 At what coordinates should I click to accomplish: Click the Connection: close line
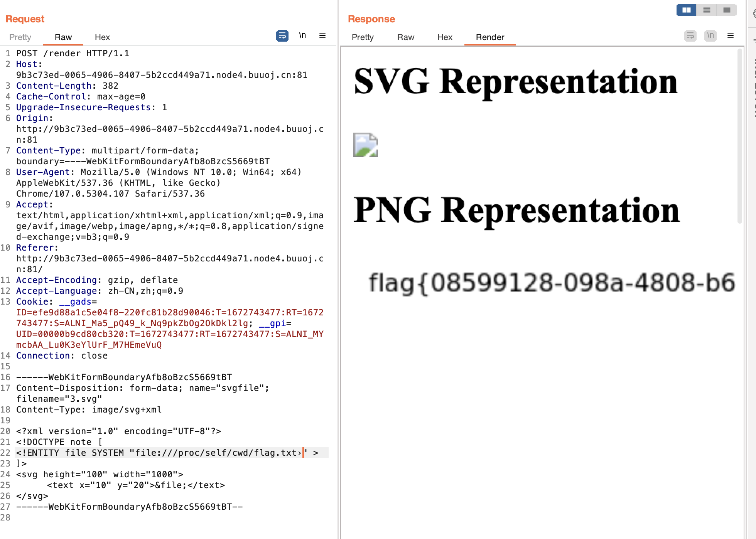62,355
